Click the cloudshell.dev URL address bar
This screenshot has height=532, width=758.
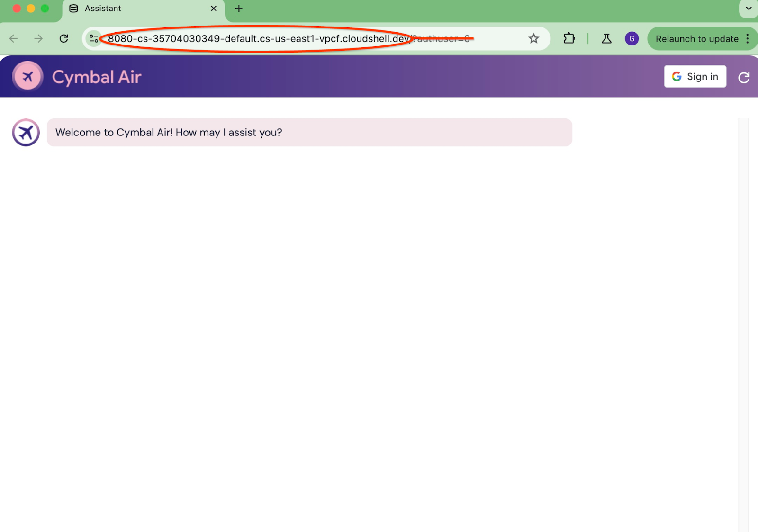284,39
